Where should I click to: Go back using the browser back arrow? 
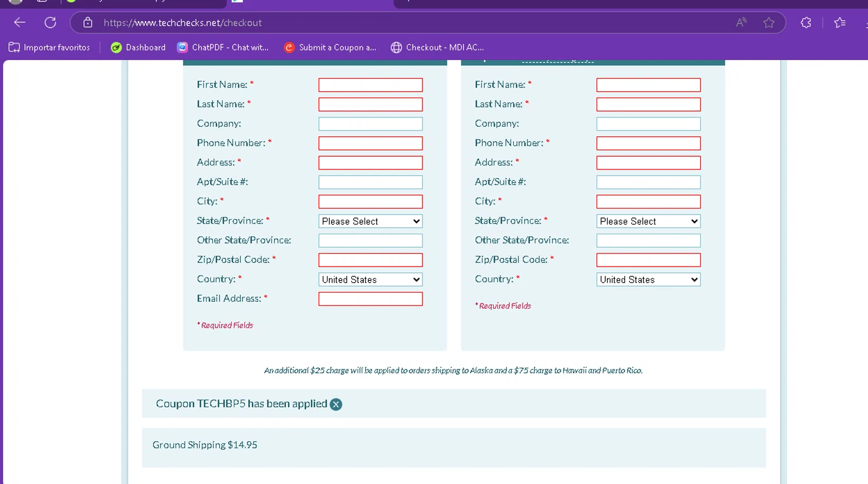20,23
